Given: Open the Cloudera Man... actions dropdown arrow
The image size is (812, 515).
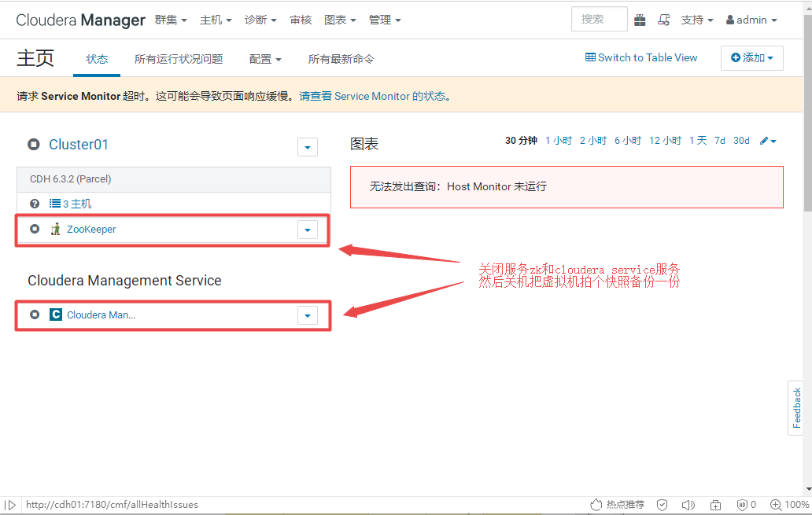Looking at the screenshot, I should (x=308, y=316).
